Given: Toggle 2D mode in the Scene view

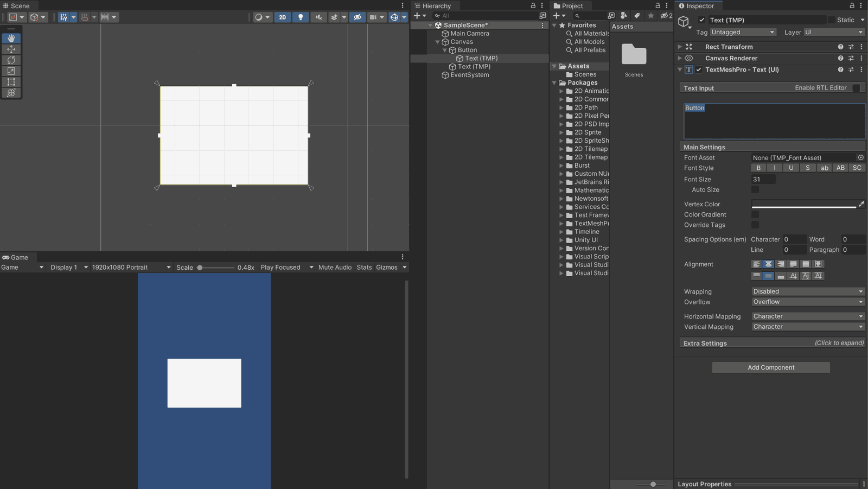Looking at the screenshot, I should (282, 17).
